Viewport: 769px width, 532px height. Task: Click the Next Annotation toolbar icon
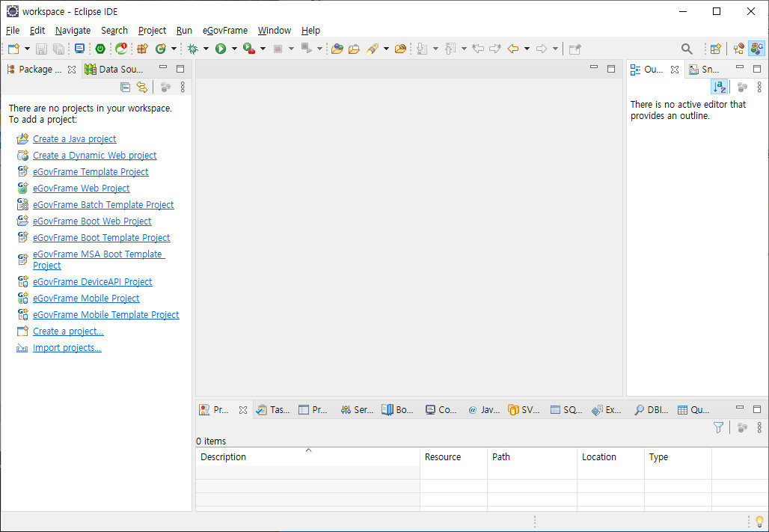pyautogui.click(x=422, y=49)
